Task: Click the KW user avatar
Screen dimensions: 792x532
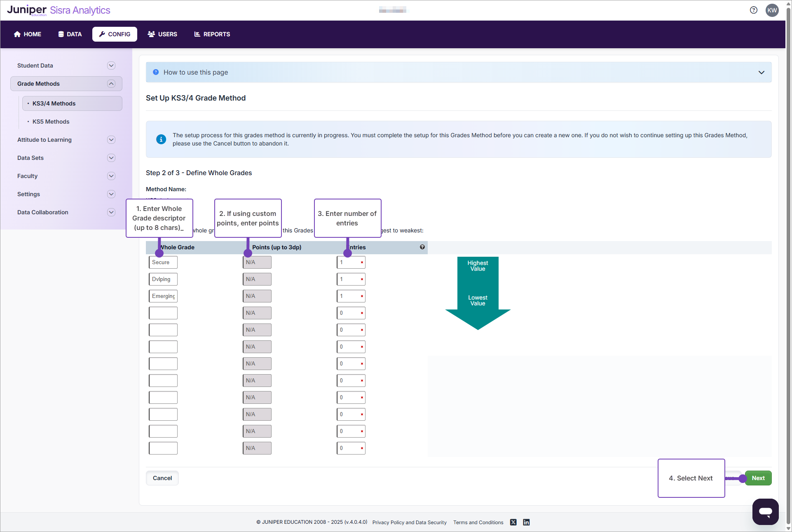Action: tap(772, 10)
